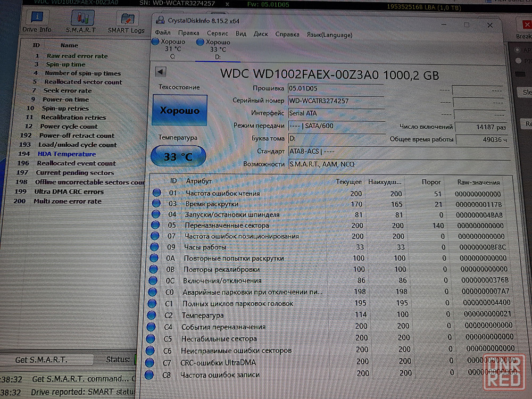532x399 pixels.
Task: Select 'HDA Temperature' in the background list
Action: 66,154
